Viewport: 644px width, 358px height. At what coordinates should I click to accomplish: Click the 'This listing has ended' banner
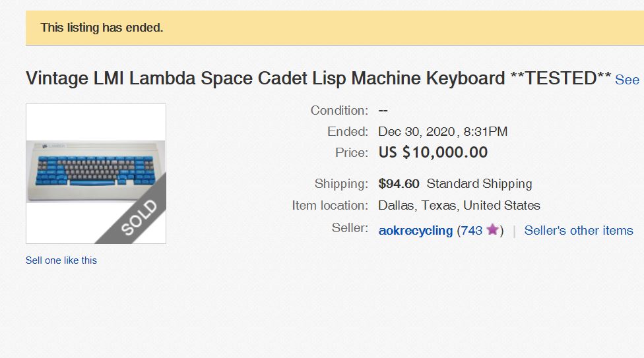point(102,28)
